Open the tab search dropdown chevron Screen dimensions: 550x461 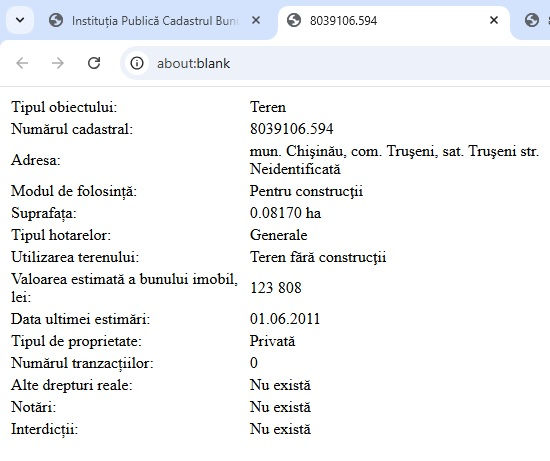pyautogui.click(x=20, y=20)
